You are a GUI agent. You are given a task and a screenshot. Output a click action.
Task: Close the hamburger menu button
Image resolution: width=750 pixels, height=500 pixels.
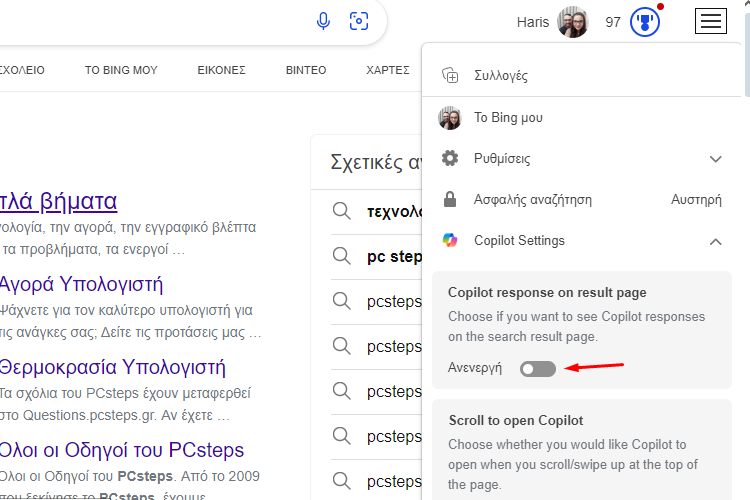(711, 21)
